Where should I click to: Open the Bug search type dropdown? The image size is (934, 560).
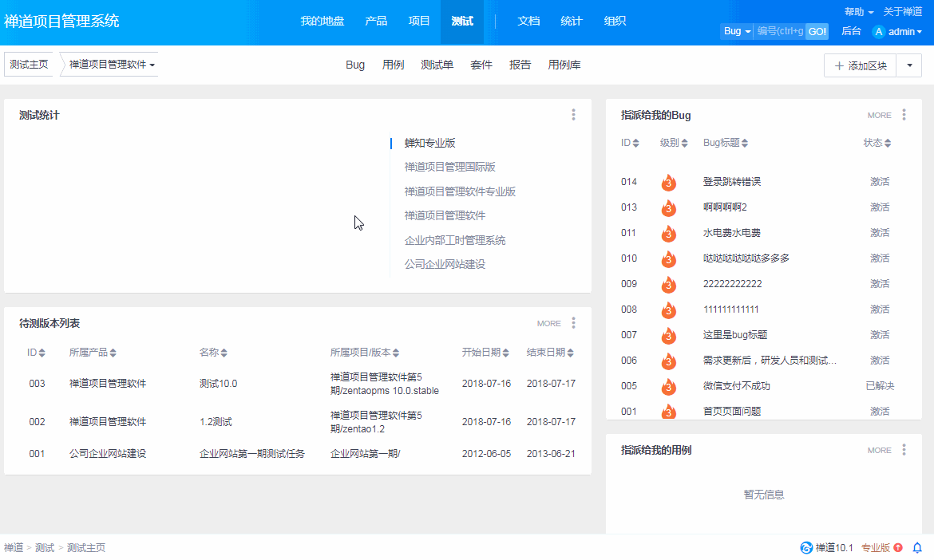(x=737, y=31)
